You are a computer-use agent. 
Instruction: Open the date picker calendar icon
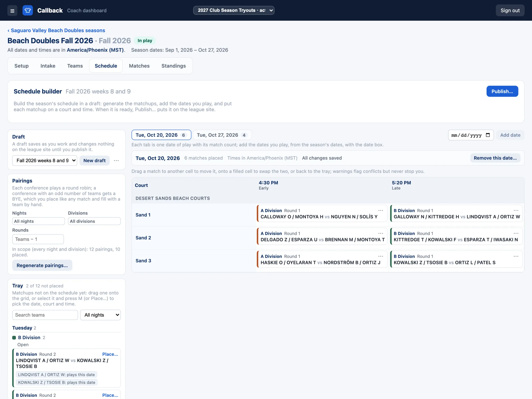click(x=488, y=135)
